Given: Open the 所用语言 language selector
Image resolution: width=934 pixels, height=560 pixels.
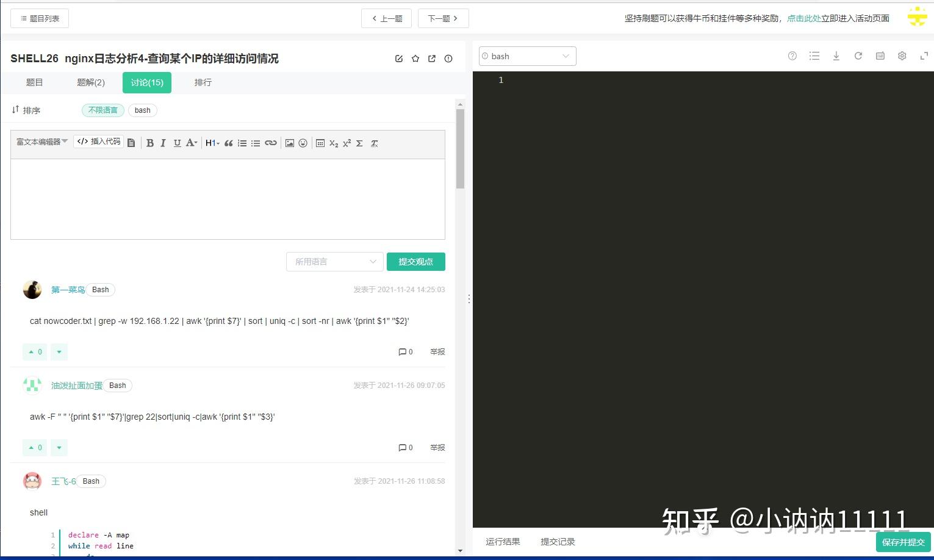Looking at the screenshot, I should click(334, 261).
